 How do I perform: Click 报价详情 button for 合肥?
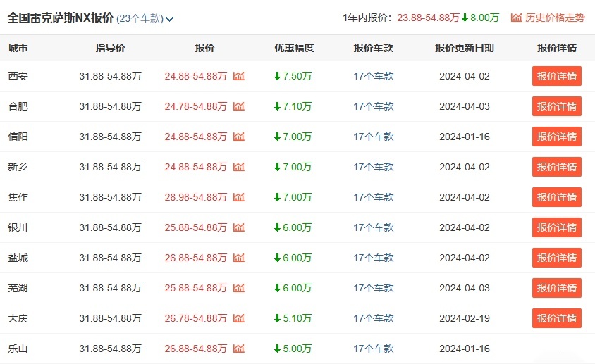point(557,106)
